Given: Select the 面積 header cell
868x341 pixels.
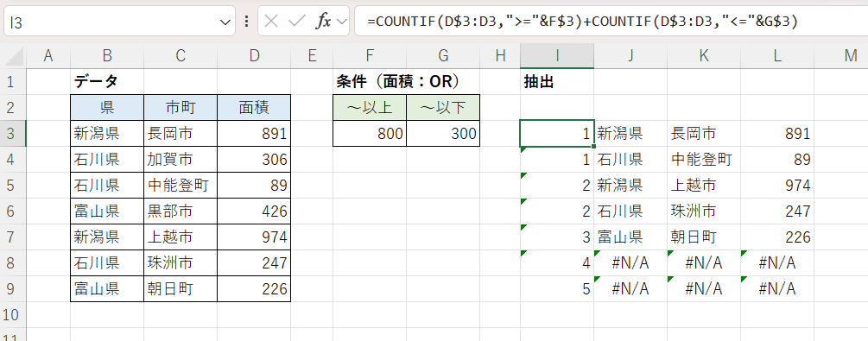Looking at the screenshot, I should pos(254,107).
